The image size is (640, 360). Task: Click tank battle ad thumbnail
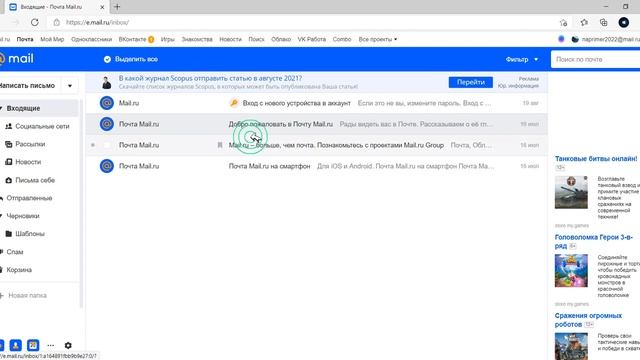tap(571, 192)
